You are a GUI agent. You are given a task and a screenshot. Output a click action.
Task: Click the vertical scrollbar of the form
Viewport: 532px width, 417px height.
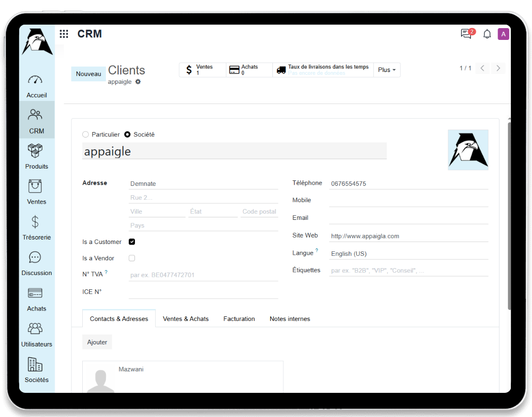click(x=509, y=215)
